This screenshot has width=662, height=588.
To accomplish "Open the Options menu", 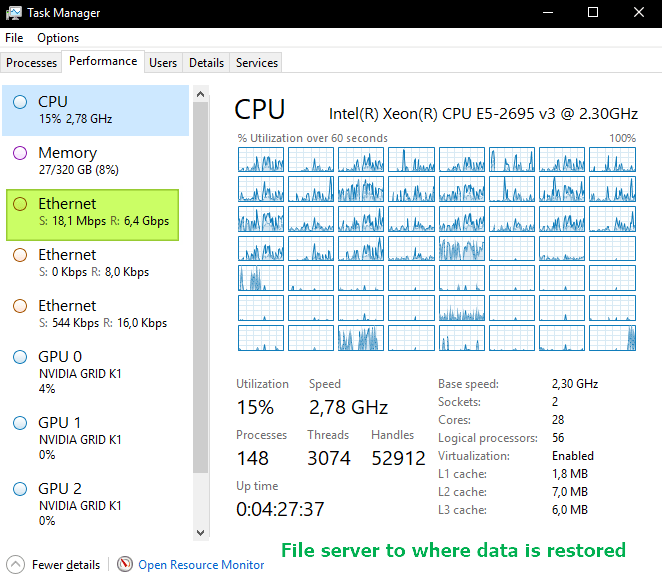I will (58, 38).
